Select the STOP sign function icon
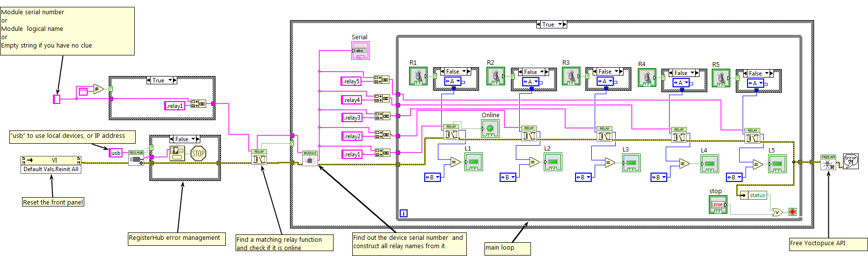This screenshot has width=868, height=256. [198, 154]
